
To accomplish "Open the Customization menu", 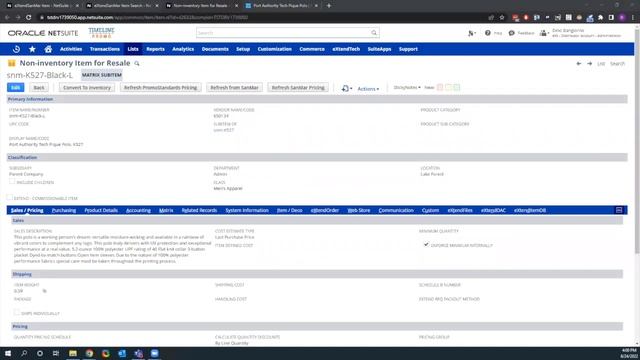I will coord(274,49).
